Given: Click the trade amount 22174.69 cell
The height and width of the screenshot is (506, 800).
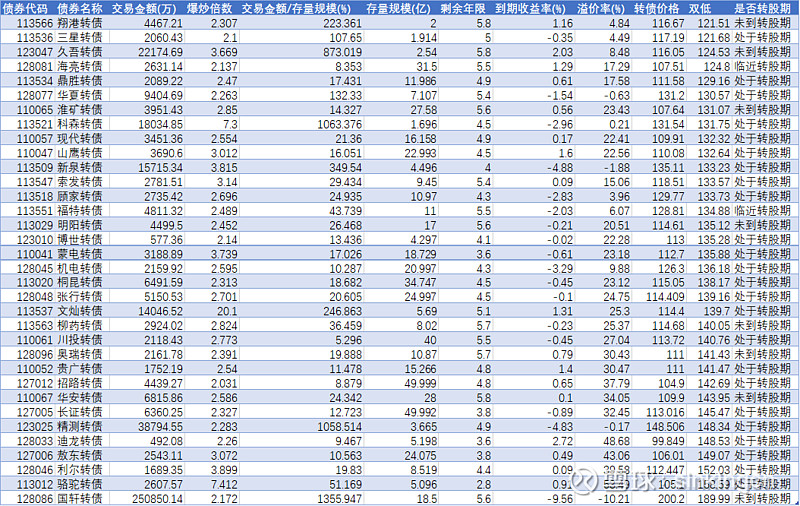Looking at the screenshot, I should click(160, 52).
